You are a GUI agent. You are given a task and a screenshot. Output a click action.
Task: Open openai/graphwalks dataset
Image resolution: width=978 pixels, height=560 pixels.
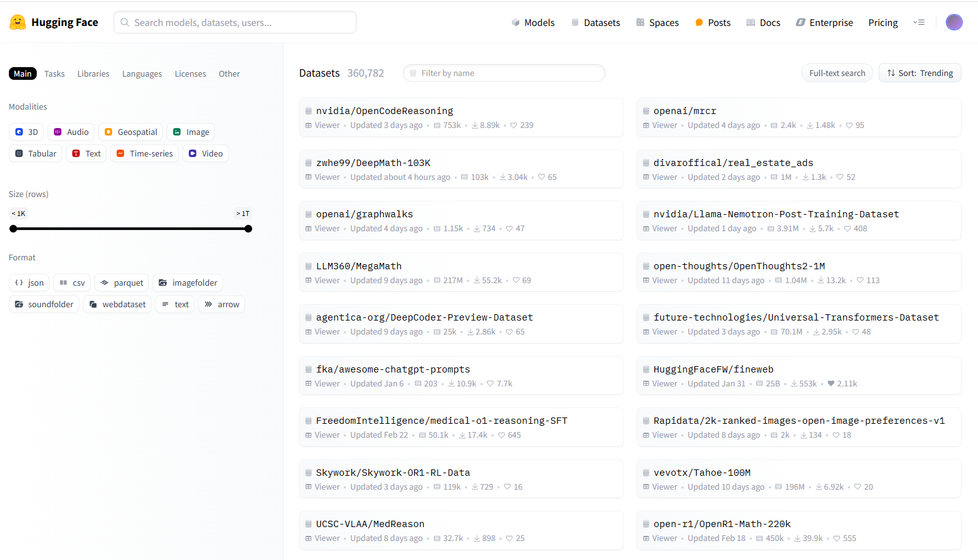click(461, 220)
